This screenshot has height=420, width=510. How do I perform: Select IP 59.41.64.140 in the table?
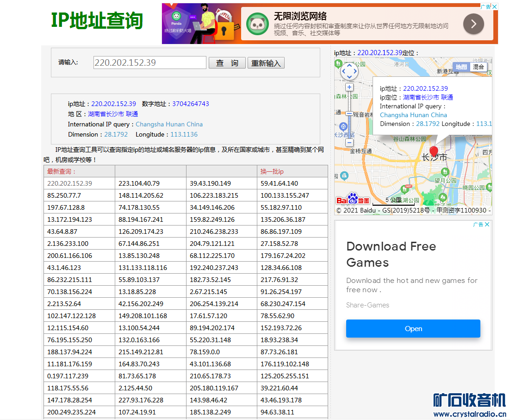279,183
